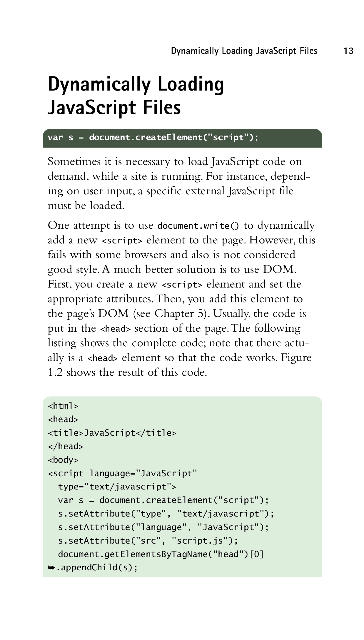This screenshot has width=364, height=640.
Task: Click page number 13 in the header
Action: (x=348, y=51)
